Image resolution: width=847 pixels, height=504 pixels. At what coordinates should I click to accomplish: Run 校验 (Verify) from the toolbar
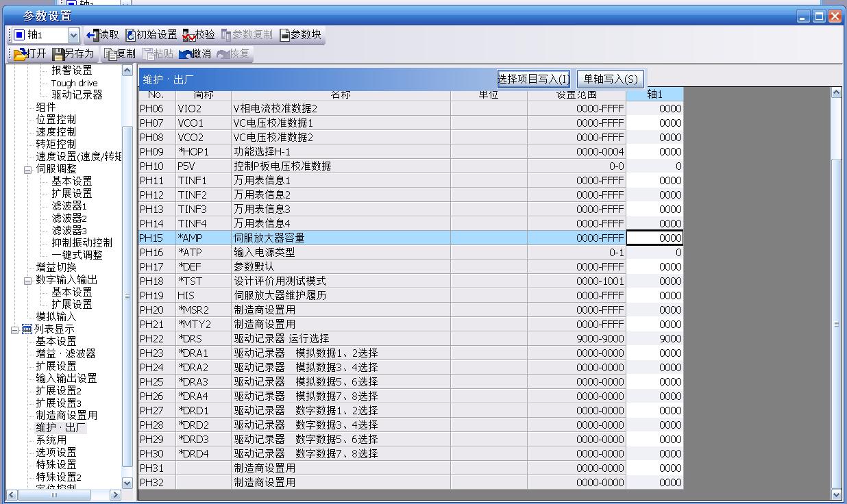tap(189, 35)
